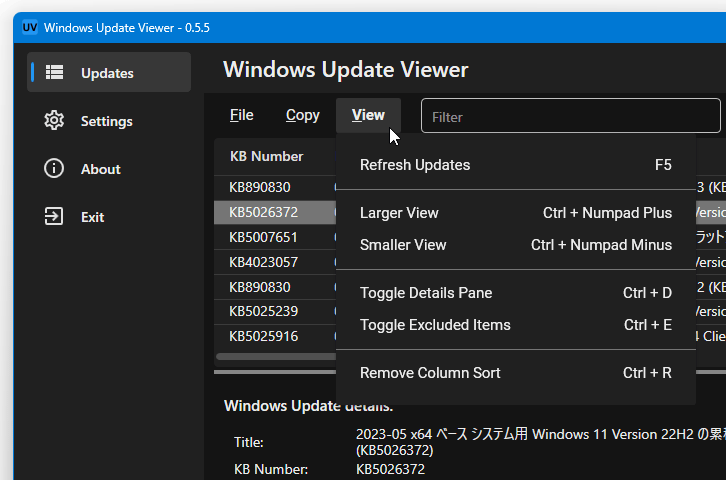This screenshot has width=726, height=480.
Task: Select the KB4023057 row
Action: (x=275, y=262)
